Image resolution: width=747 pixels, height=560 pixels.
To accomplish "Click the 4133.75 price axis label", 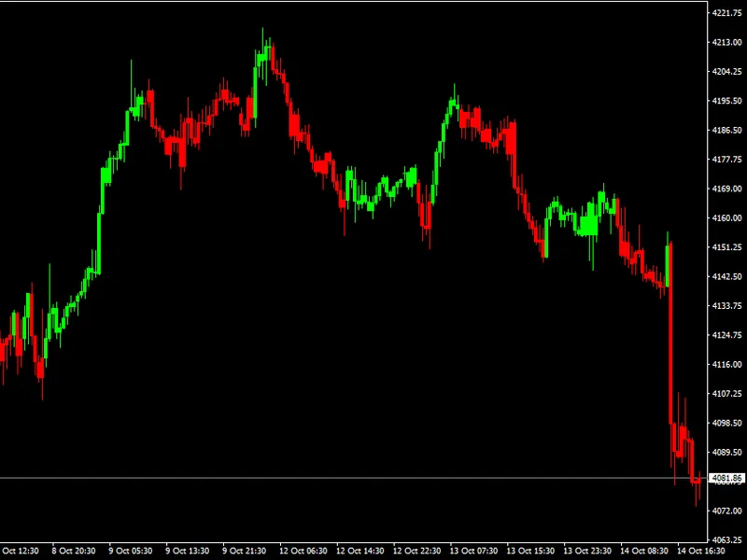I will (727, 306).
